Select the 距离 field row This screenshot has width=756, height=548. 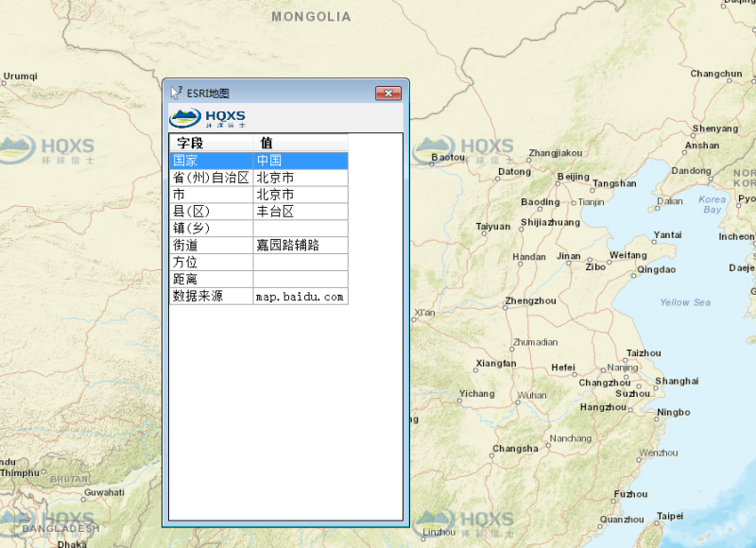[x=211, y=280]
